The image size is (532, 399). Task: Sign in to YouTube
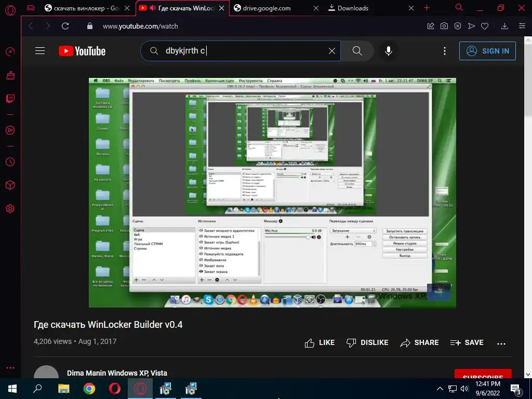[x=487, y=51]
